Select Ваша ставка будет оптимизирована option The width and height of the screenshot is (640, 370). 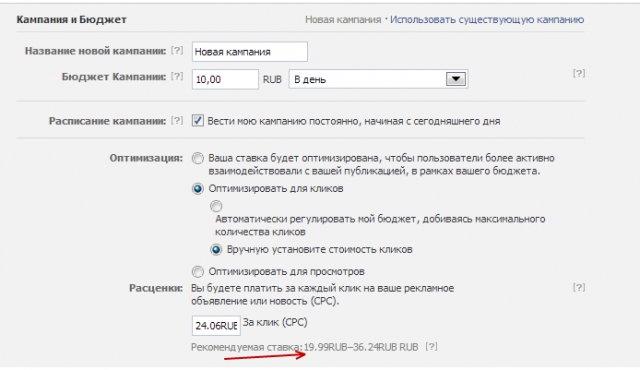(x=198, y=158)
